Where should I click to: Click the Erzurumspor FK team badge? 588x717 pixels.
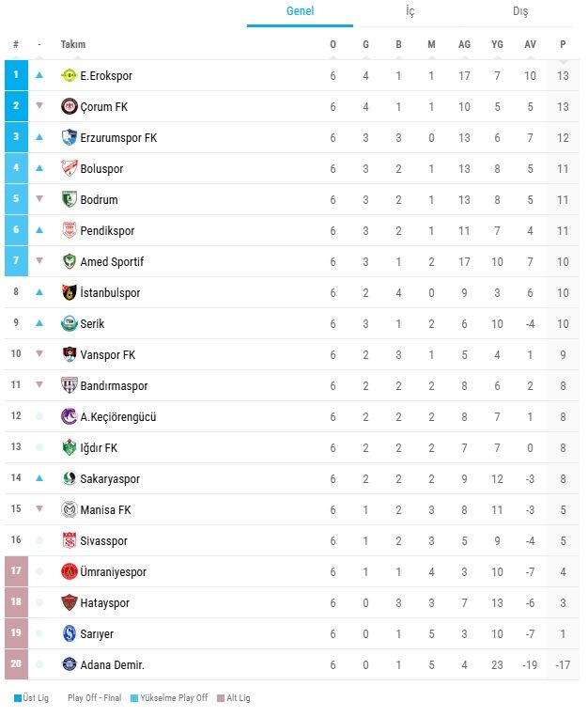(x=70, y=137)
